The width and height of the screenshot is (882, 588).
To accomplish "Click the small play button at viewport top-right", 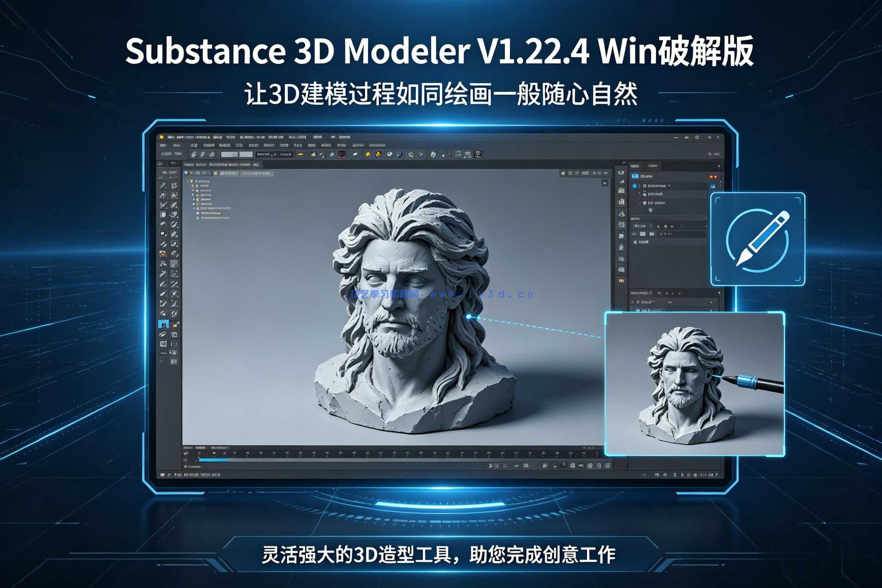I will (605, 183).
